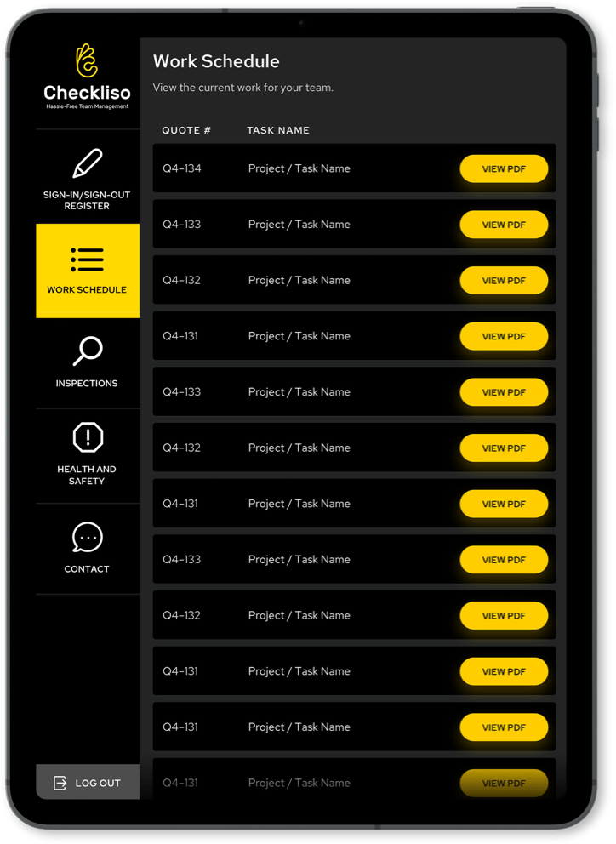
Task: Select the Work Schedule list icon
Action: pyautogui.click(x=87, y=259)
